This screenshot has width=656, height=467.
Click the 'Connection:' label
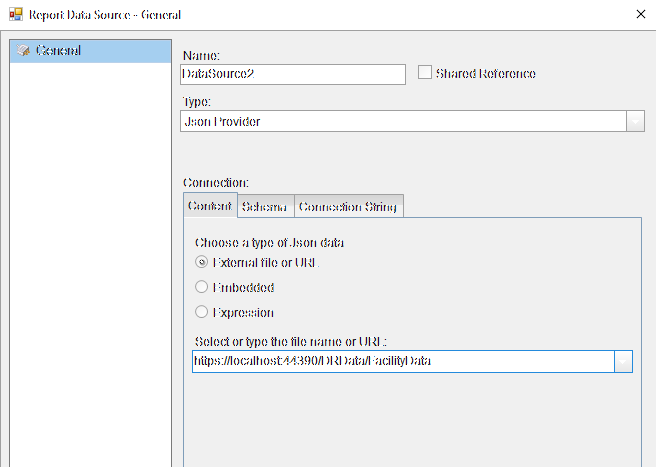[216, 183]
